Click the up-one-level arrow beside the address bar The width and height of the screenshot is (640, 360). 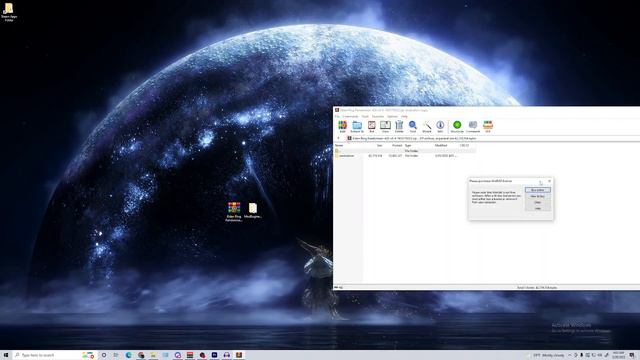[338, 138]
